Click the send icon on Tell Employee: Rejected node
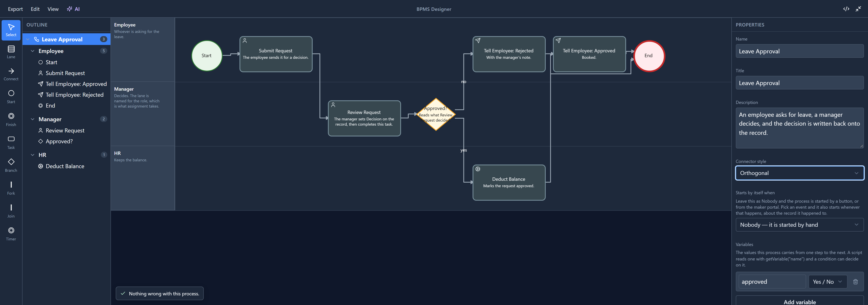This screenshot has width=868, height=305. 478,41
